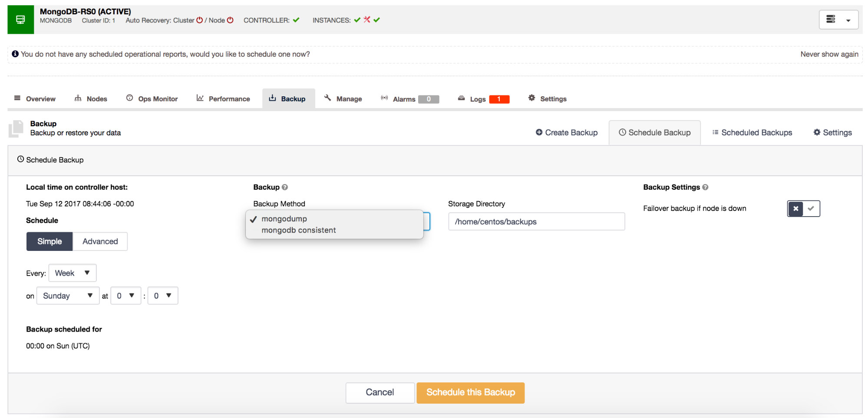Open the Manage tab
868x418 pixels.
pyautogui.click(x=343, y=99)
